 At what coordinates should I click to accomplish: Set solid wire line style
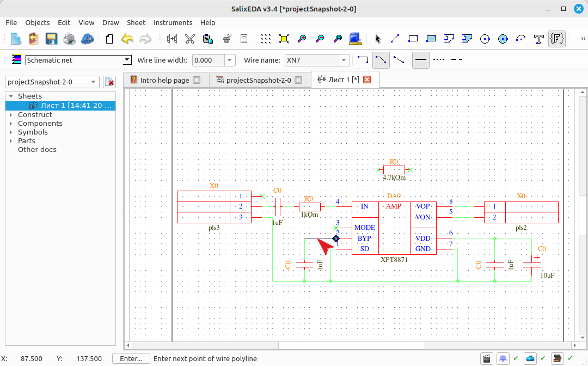421,59
